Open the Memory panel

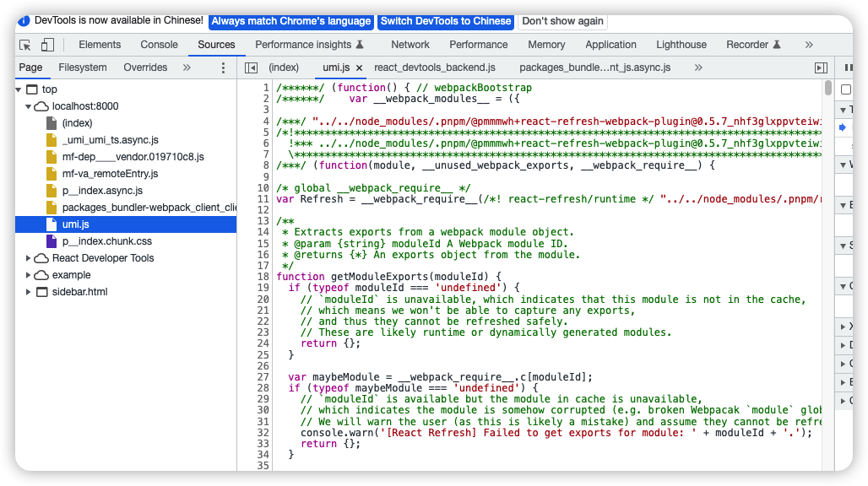[546, 45]
